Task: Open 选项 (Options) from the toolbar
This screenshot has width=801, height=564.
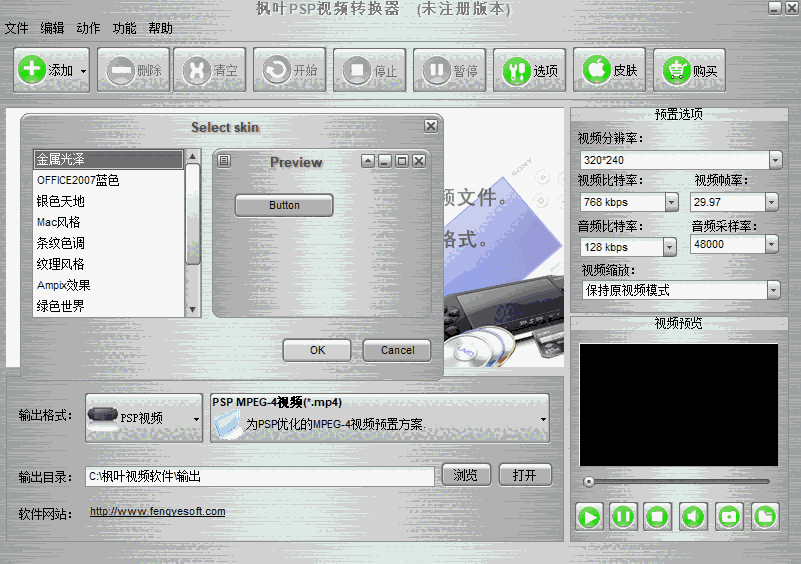Action: point(530,70)
